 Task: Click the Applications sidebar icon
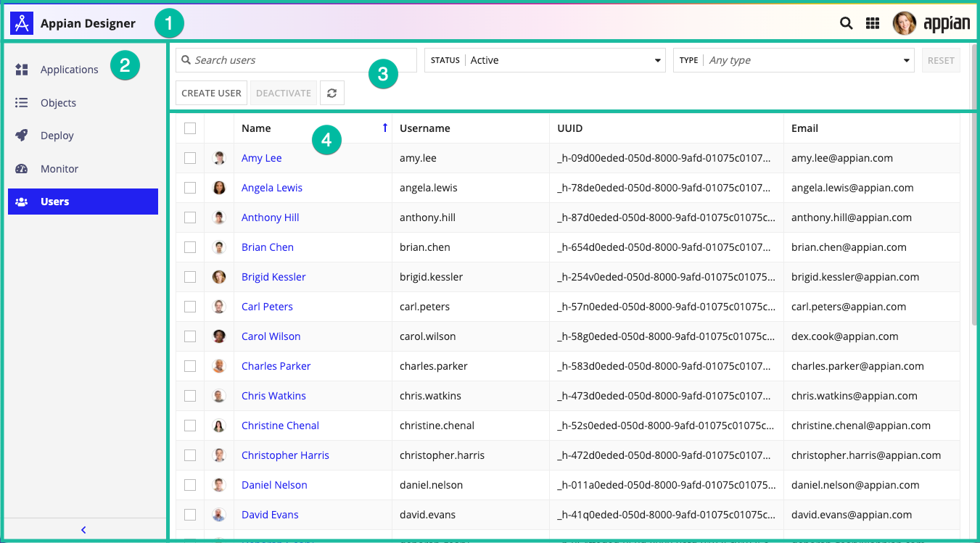22,70
